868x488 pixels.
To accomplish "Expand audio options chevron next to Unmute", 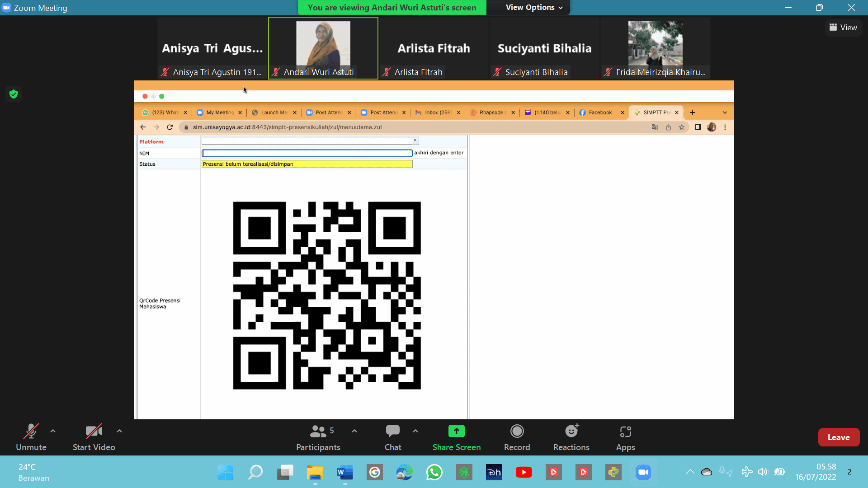I will [53, 431].
